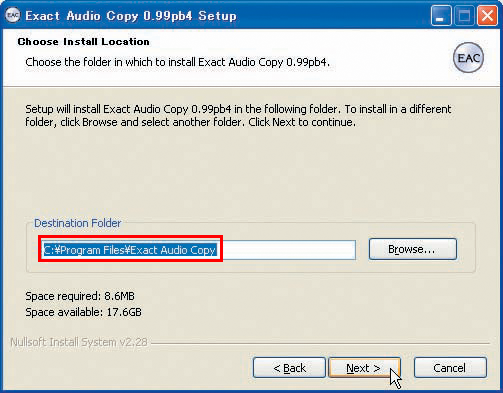Click the disabled maximize button
Screen dimensions: 503x393
click(464, 16)
